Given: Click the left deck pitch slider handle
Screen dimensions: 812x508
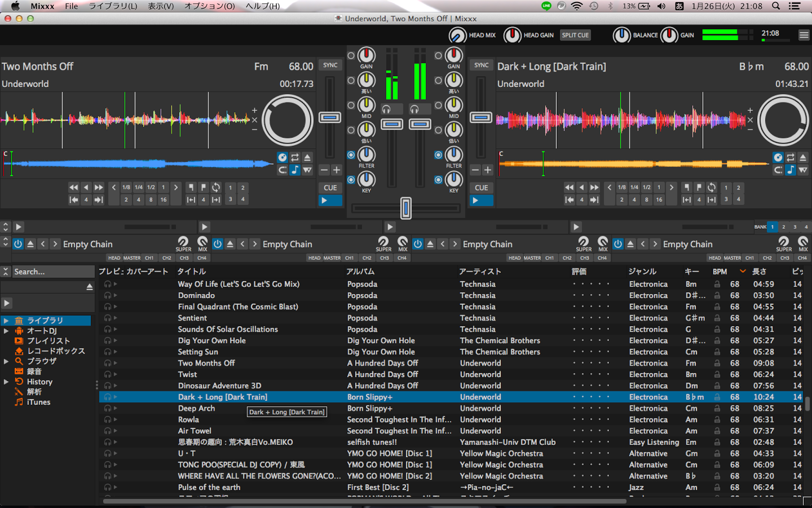Looking at the screenshot, I should [x=330, y=118].
